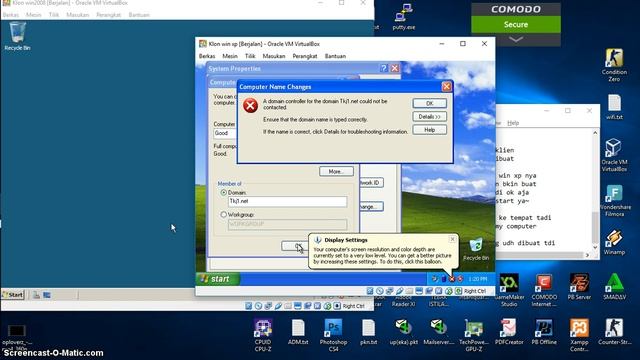Select Recycle Bin on the Windows XP VM desktop
Image resolution: width=640 pixels, height=360 pixels.
(x=476, y=249)
